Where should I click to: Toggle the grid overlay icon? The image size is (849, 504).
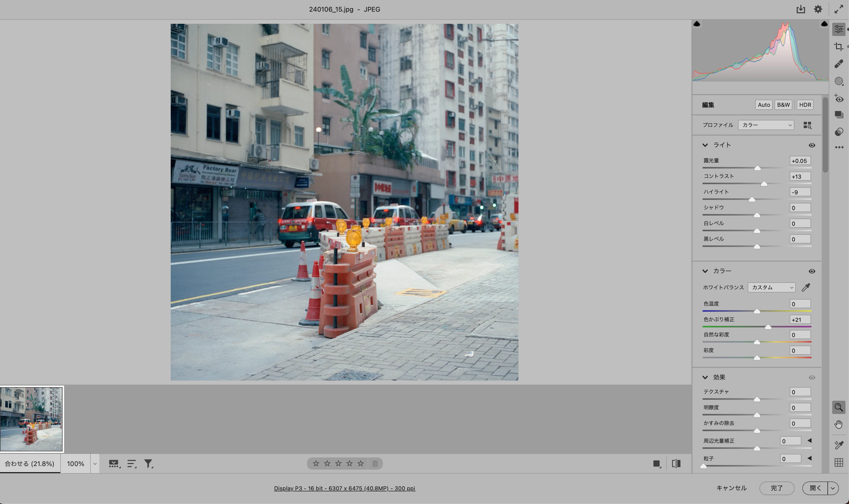click(838, 462)
